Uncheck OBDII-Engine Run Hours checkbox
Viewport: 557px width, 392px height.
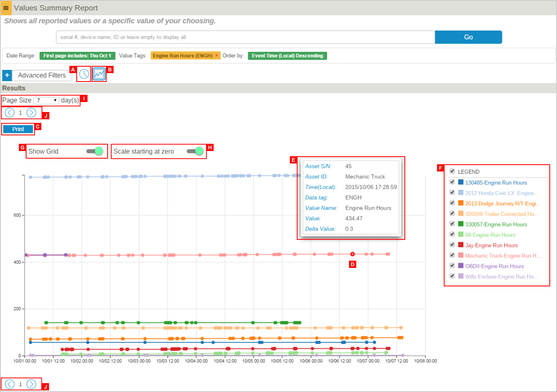452,265
